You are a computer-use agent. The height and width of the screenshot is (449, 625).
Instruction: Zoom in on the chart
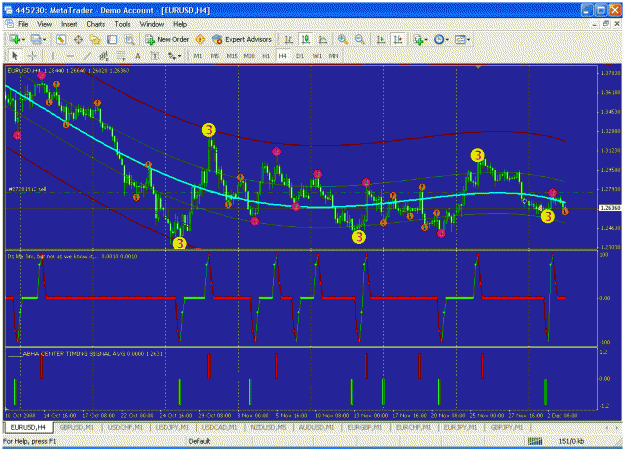click(x=342, y=39)
